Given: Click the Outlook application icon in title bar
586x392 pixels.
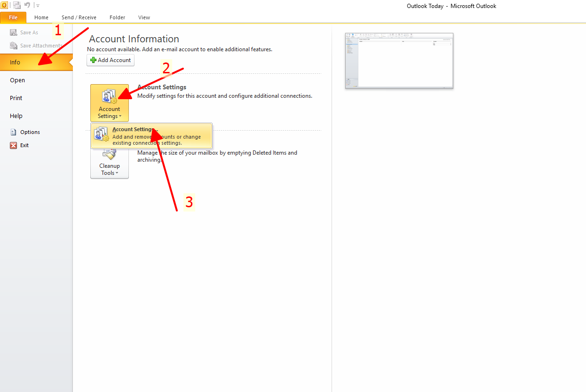Looking at the screenshot, I should (x=4, y=5).
